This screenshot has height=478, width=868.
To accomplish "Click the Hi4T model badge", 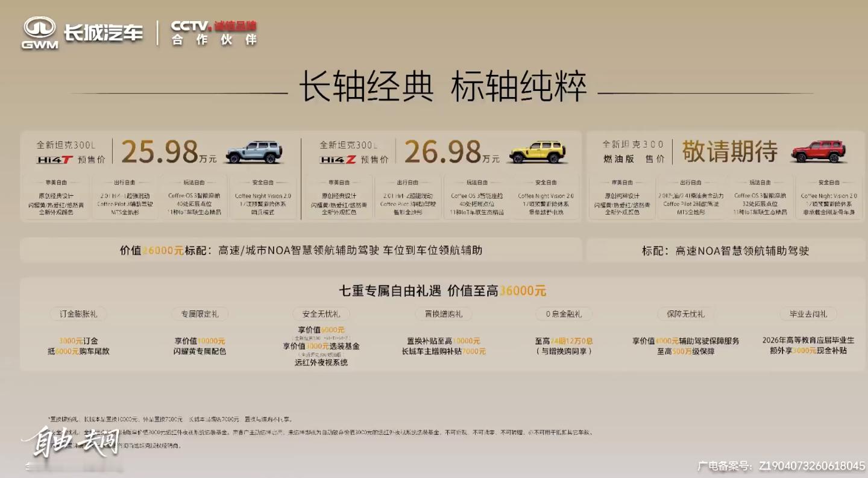I will tap(54, 160).
